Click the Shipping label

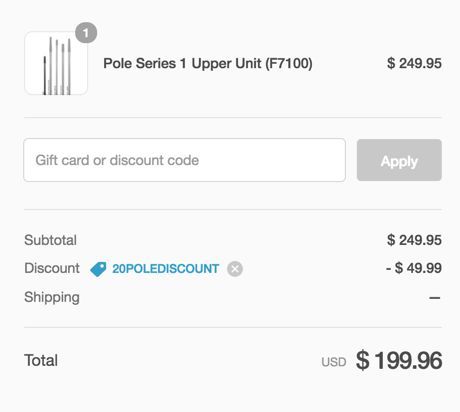[x=52, y=297]
